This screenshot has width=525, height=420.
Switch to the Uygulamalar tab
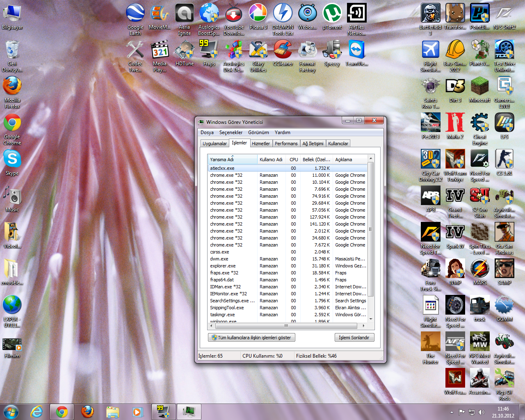coord(215,144)
